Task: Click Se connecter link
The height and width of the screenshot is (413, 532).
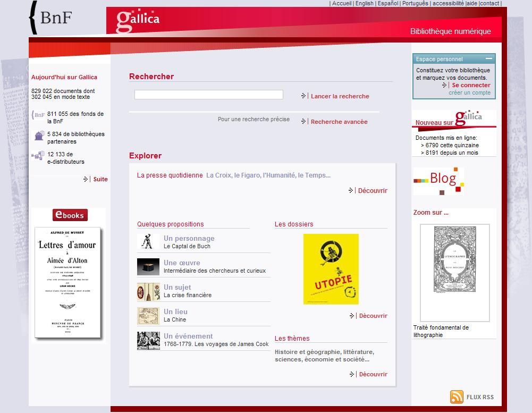Action: 471,85
